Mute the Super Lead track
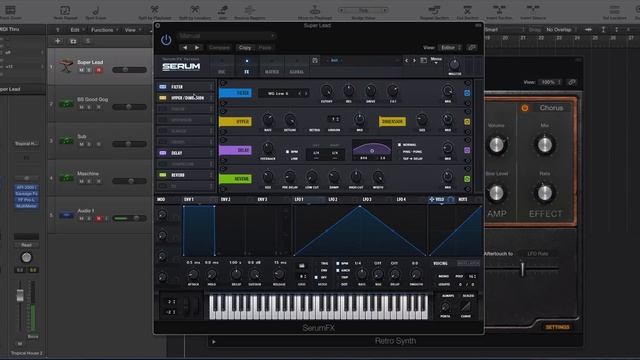The width and height of the screenshot is (640, 360). 81,70
